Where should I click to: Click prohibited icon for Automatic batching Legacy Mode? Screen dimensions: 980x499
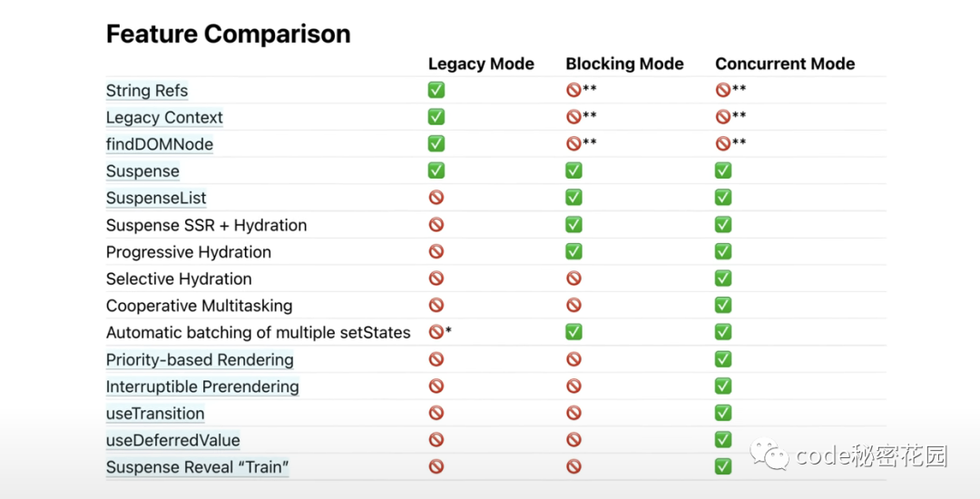[436, 332]
